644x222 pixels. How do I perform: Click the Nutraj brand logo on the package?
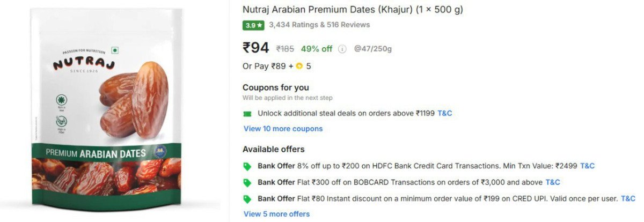(x=83, y=64)
